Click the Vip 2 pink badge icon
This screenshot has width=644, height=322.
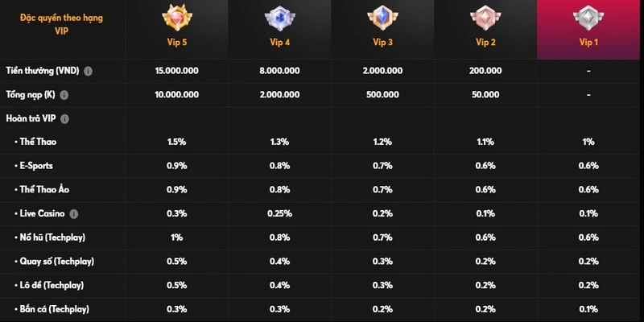485,19
